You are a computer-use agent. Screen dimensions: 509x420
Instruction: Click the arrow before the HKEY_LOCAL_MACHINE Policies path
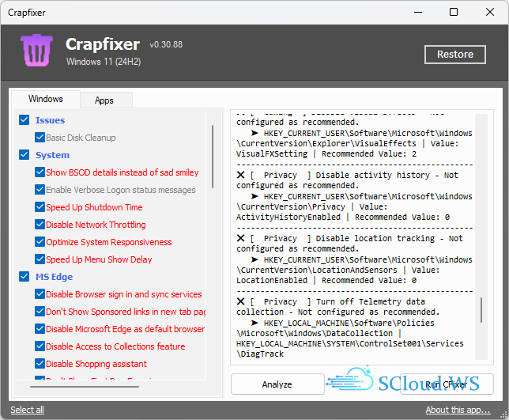tap(254, 323)
